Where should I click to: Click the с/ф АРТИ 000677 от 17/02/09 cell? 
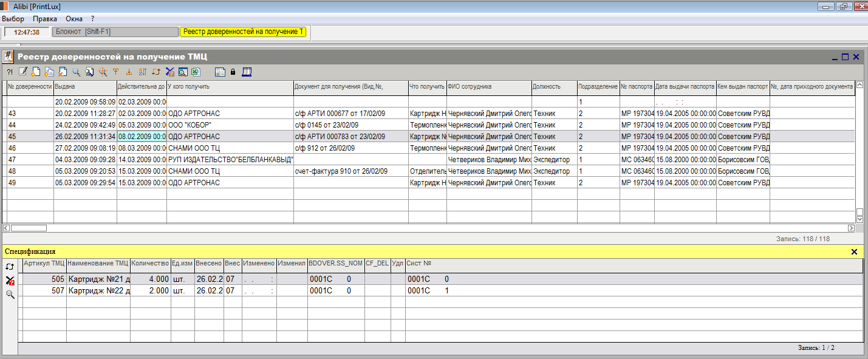point(350,114)
